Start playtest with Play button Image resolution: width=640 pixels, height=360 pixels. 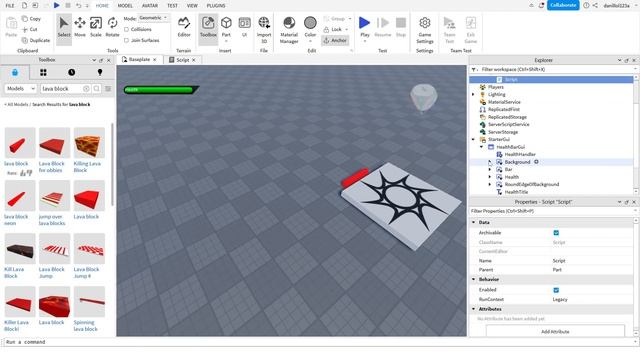[x=364, y=28]
